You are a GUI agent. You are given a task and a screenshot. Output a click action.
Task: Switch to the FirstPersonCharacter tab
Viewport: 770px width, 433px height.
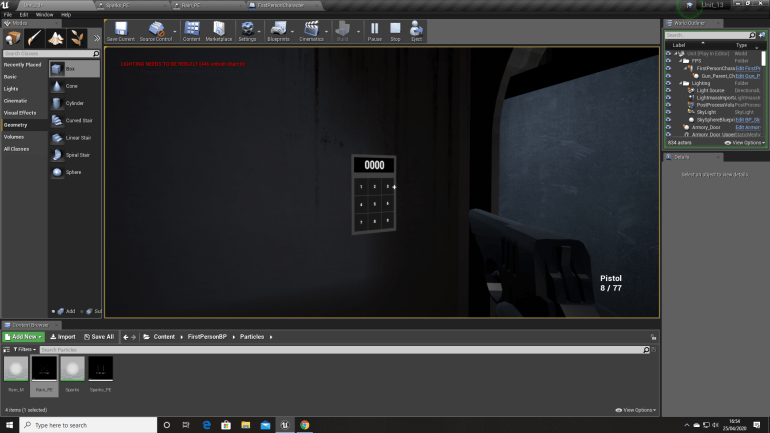coord(281,5)
